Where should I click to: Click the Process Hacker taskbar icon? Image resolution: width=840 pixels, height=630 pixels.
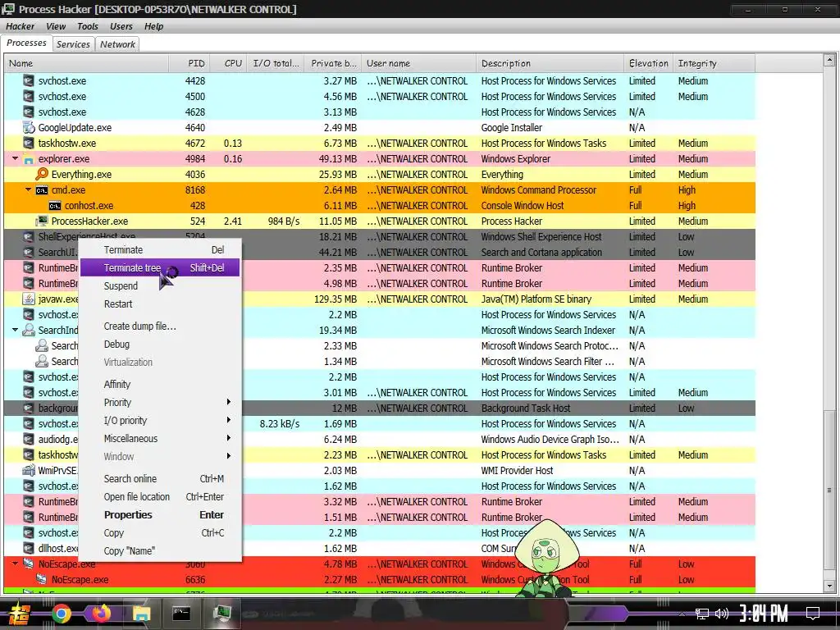pos(221,614)
